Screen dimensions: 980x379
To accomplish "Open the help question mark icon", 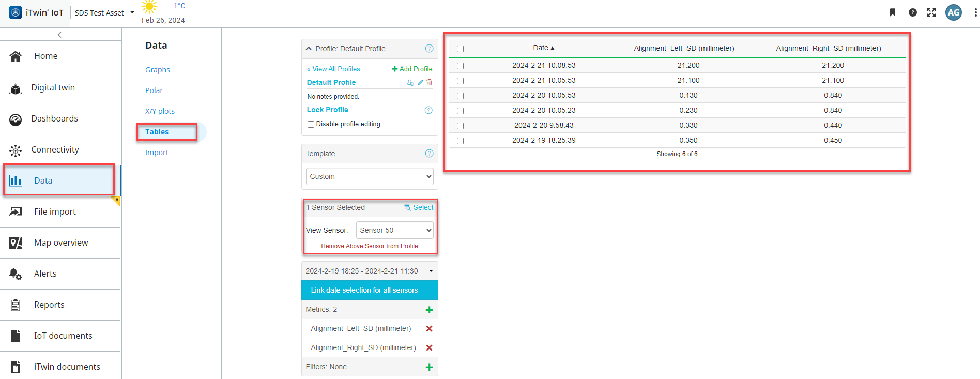I will [x=912, y=12].
